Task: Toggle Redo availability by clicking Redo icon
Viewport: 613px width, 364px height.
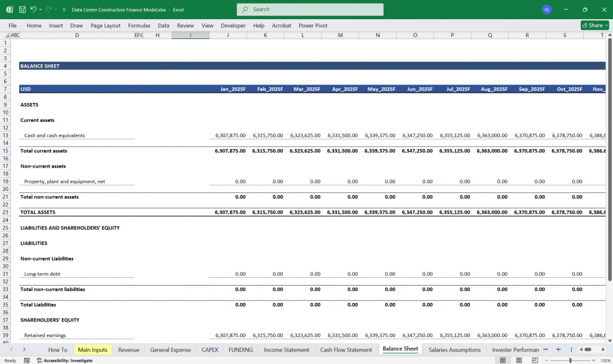Action: [48, 8]
